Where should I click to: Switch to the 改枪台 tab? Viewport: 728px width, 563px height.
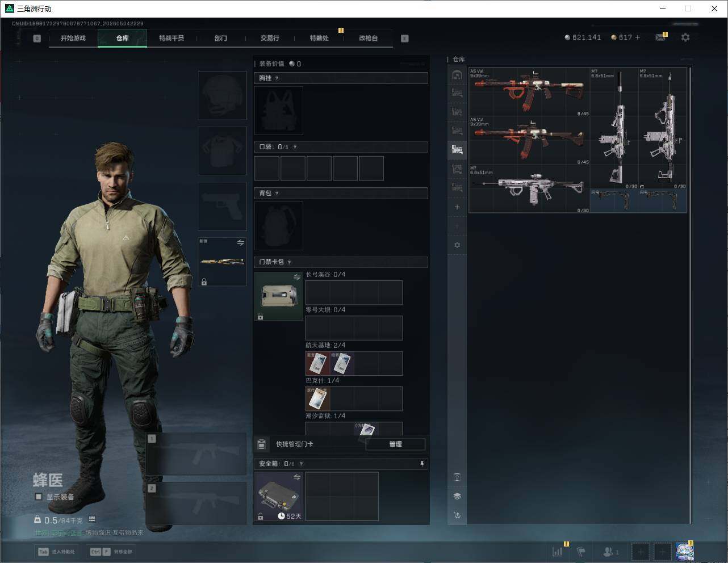368,38
